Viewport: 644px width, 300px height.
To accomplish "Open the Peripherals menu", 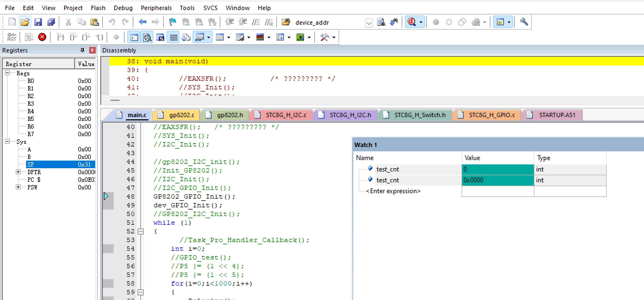I will pyautogui.click(x=156, y=8).
